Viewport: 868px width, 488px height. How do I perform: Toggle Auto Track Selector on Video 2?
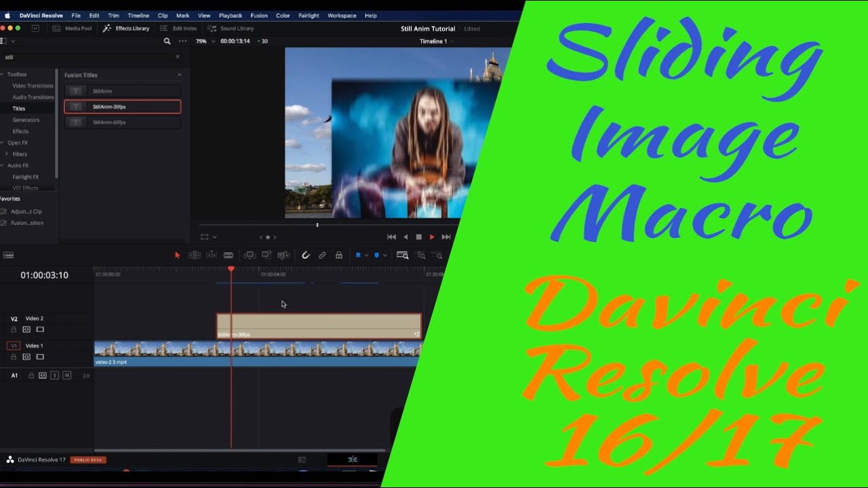point(26,329)
